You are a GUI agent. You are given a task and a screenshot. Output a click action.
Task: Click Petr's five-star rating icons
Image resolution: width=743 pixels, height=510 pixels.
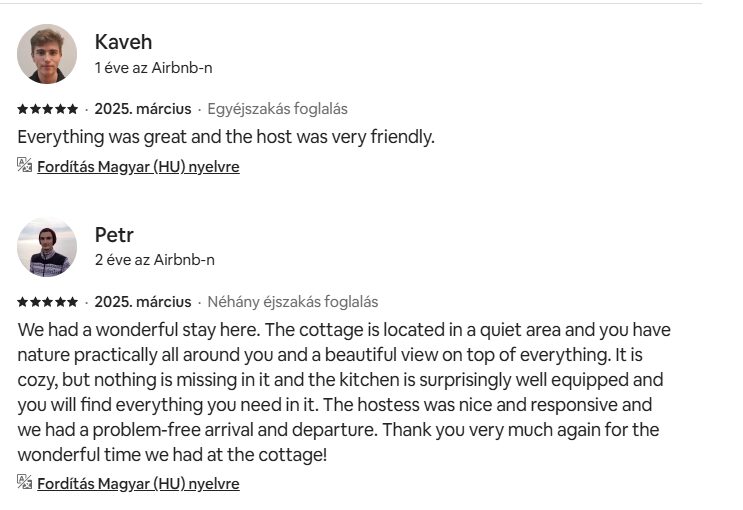[47, 302]
